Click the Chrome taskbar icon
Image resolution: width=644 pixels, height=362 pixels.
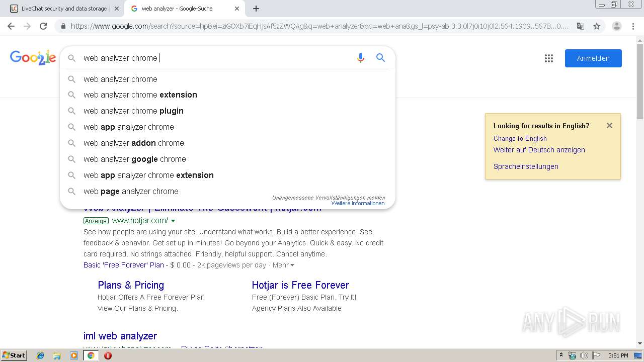tap(91, 355)
